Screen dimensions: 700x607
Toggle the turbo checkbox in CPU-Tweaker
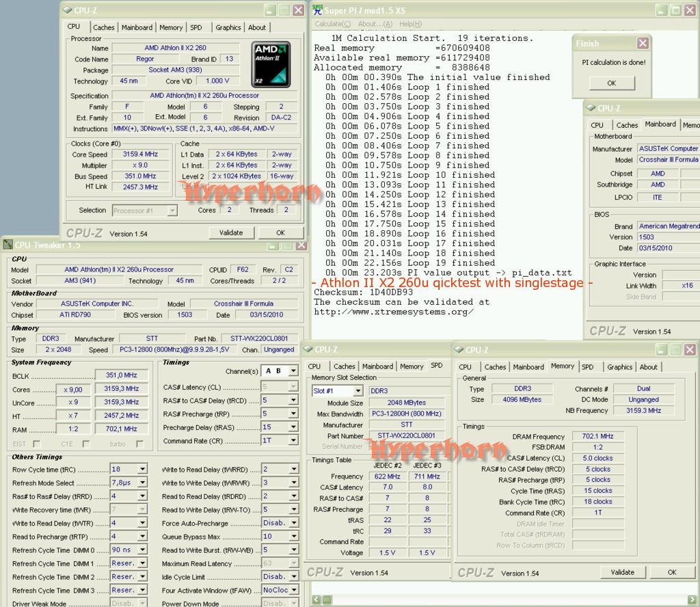pyautogui.click(x=139, y=444)
